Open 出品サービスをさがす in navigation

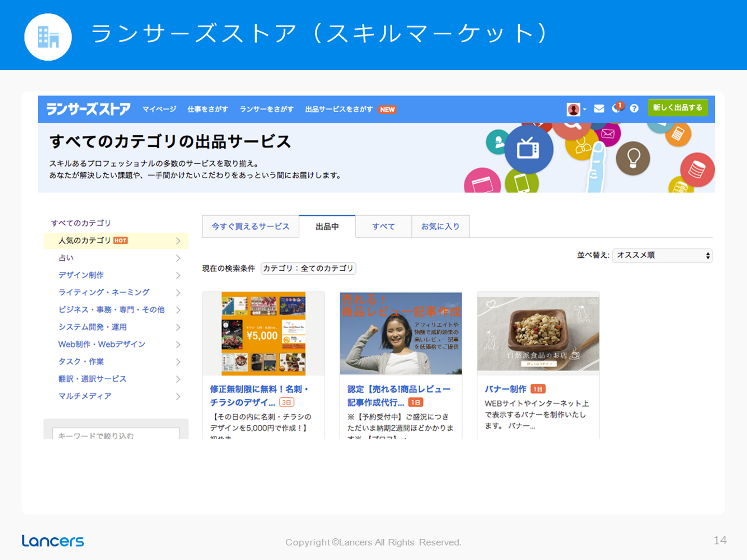point(339,109)
